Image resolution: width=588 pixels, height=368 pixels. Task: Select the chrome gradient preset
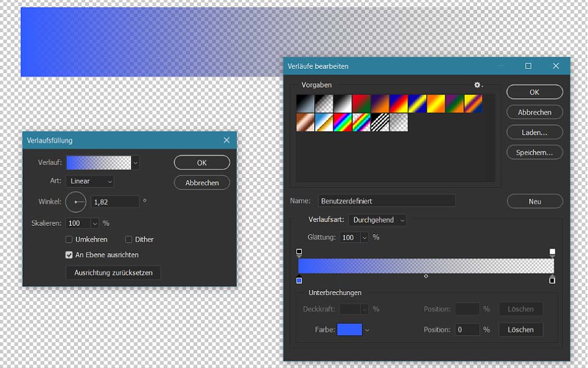point(324,123)
